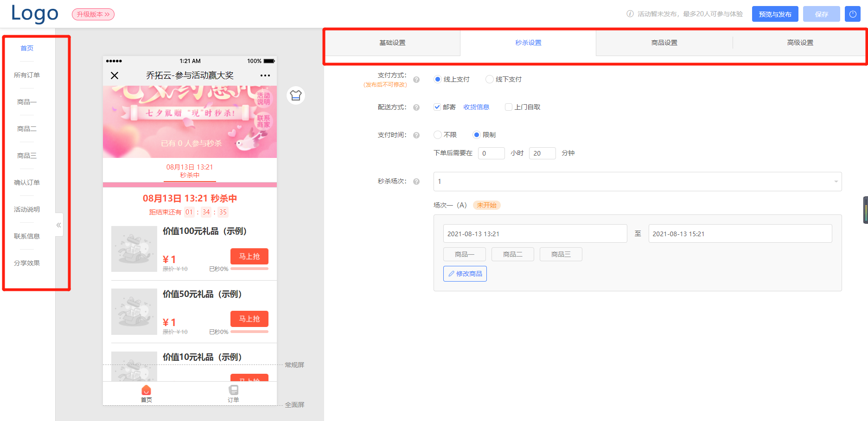868x421 pixels.
Task: Enable the 上门自取 pickup option
Action: 508,107
